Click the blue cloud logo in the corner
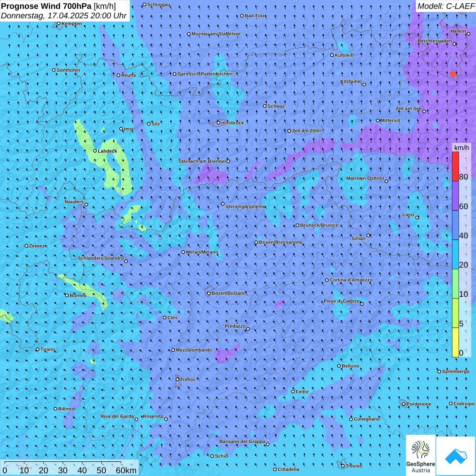The image size is (476, 476). coord(456,456)
